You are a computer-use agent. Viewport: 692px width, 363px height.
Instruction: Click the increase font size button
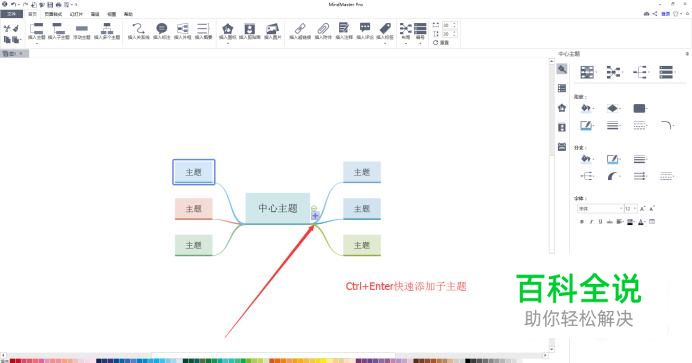(643, 209)
